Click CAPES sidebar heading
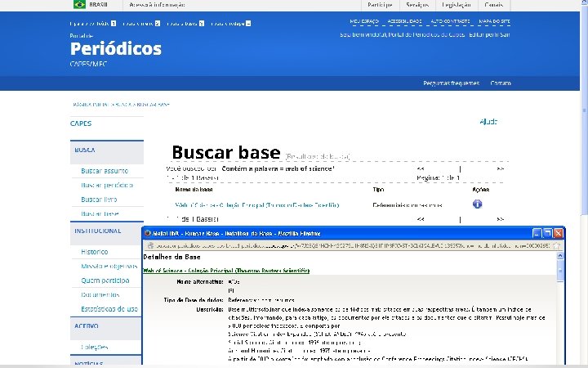 (x=81, y=123)
